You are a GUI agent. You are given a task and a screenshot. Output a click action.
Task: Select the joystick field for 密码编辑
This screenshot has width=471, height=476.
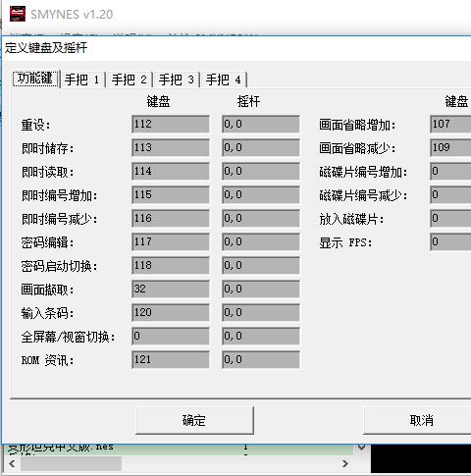[261, 241]
